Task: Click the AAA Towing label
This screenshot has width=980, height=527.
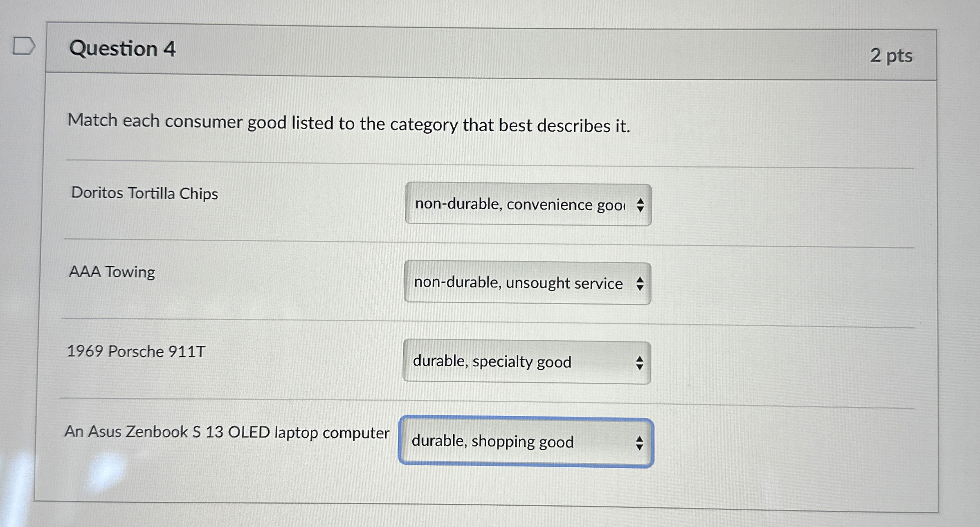Action: [112, 272]
